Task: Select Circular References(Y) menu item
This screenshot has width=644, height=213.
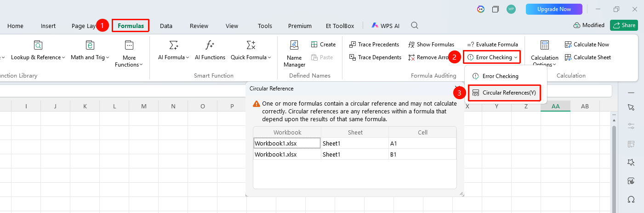Action: point(504,93)
